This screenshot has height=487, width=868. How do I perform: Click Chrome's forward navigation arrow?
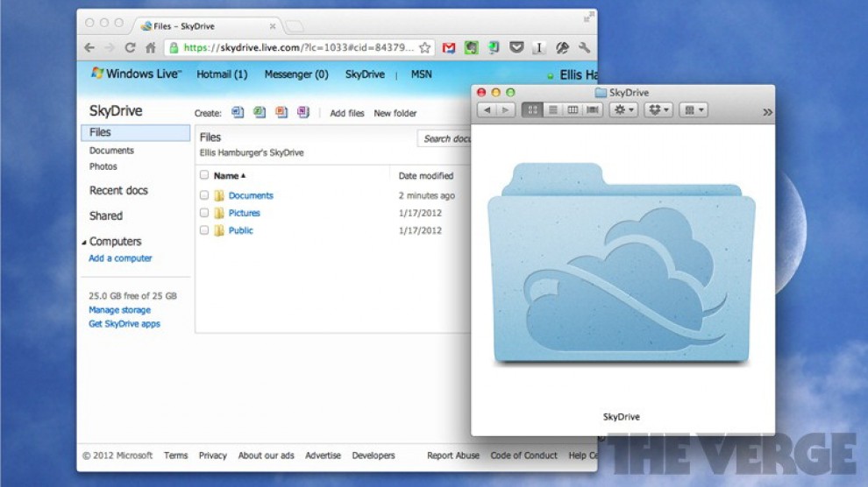click(110, 48)
